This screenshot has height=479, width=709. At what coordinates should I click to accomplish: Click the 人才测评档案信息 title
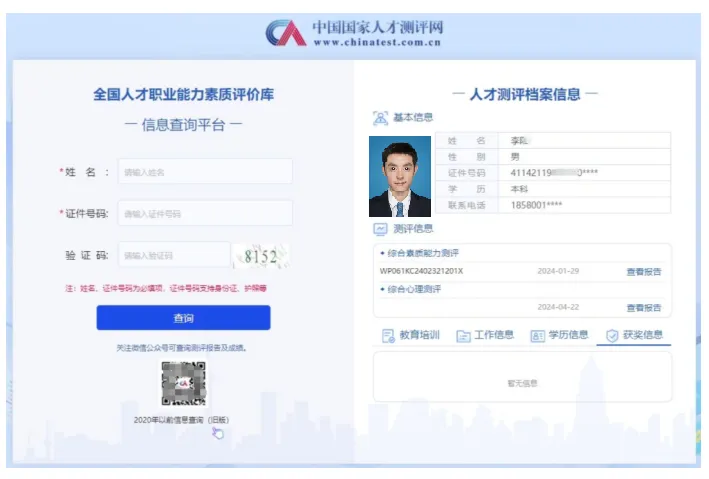[x=525, y=94]
